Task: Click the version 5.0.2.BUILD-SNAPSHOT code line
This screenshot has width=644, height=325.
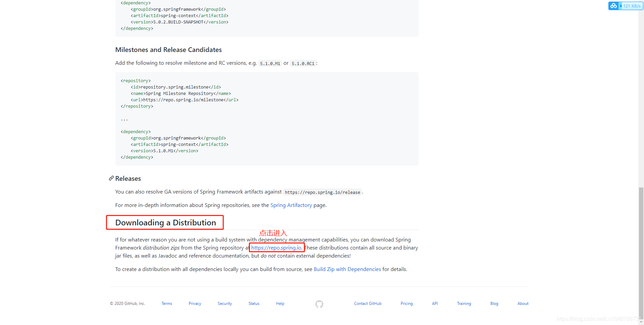Action: coord(179,22)
